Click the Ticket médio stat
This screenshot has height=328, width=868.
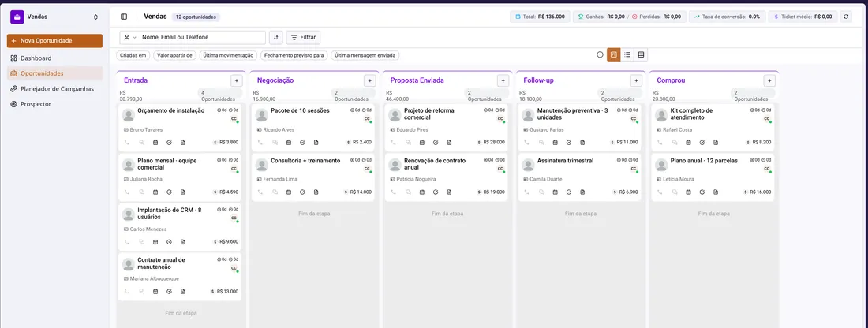pyautogui.click(x=803, y=17)
